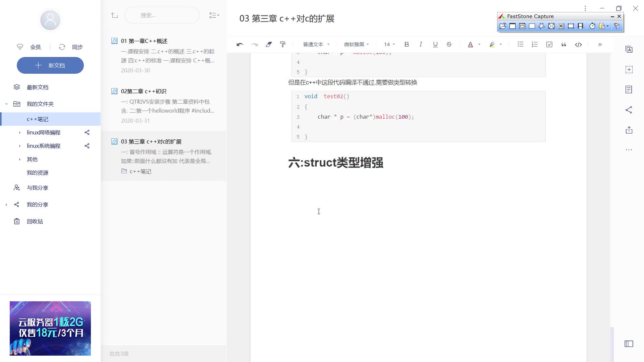The height and width of the screenshot is (362, 644).
Task: Open note 02第二章 c++初识
Action: (164, 106)
